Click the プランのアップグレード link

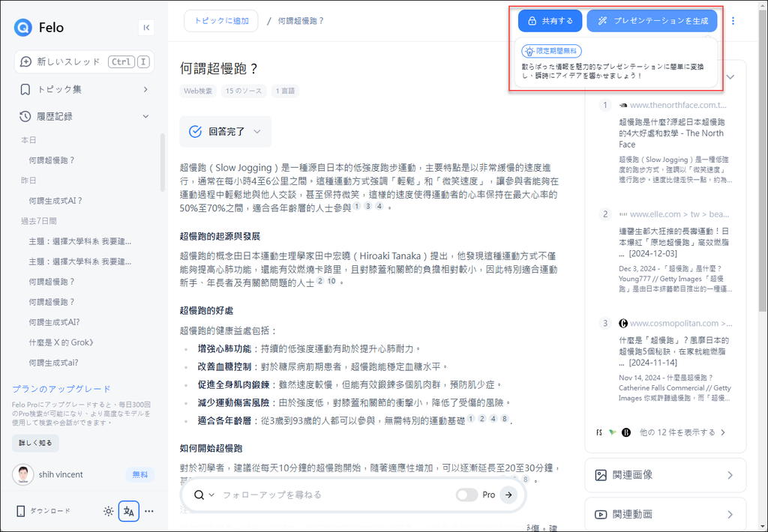click(61, 389)
